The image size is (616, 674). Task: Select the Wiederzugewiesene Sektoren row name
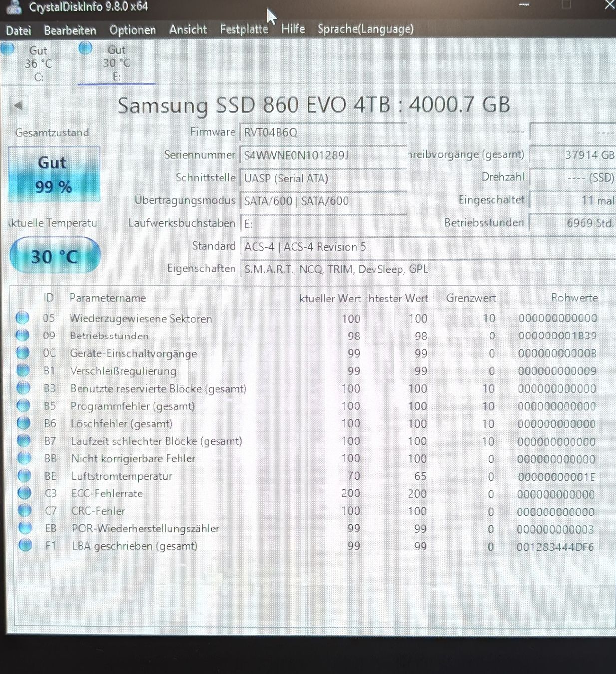[x=141, y=318]
